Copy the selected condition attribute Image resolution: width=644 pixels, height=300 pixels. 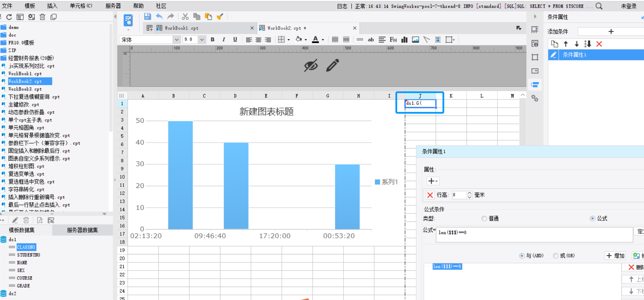(x=554, y=44)
